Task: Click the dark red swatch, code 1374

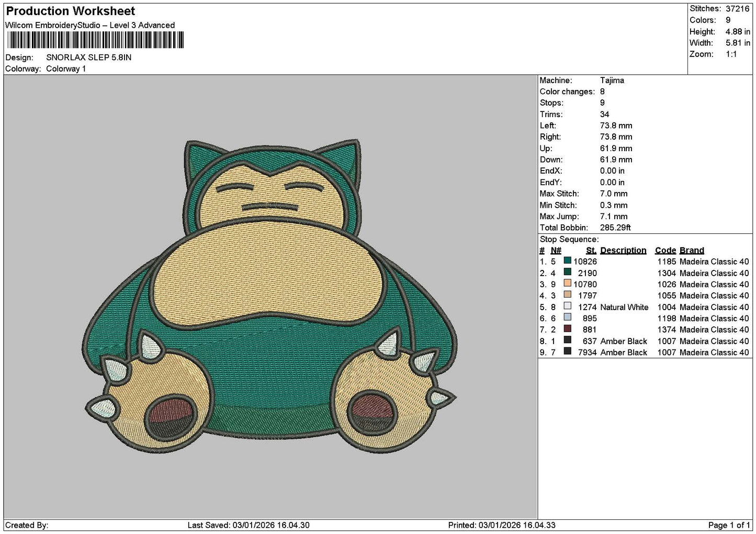Action: [x=567, y=328]
